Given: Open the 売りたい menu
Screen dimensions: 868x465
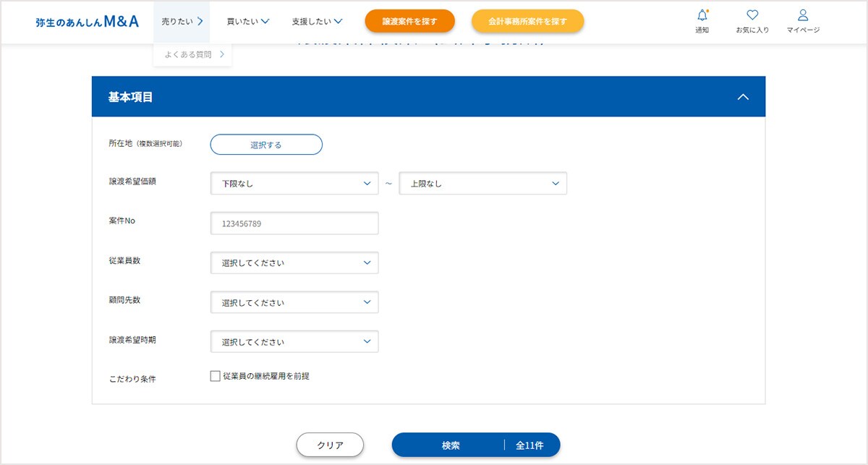Looking at the screenshot, I should tap(182, 22).
